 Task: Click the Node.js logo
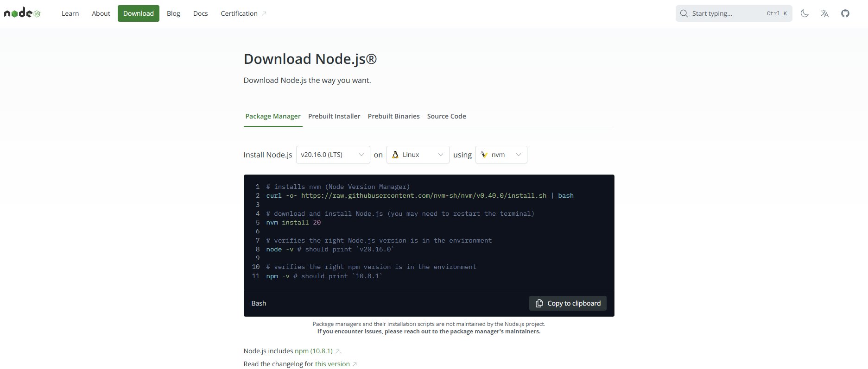22,13
